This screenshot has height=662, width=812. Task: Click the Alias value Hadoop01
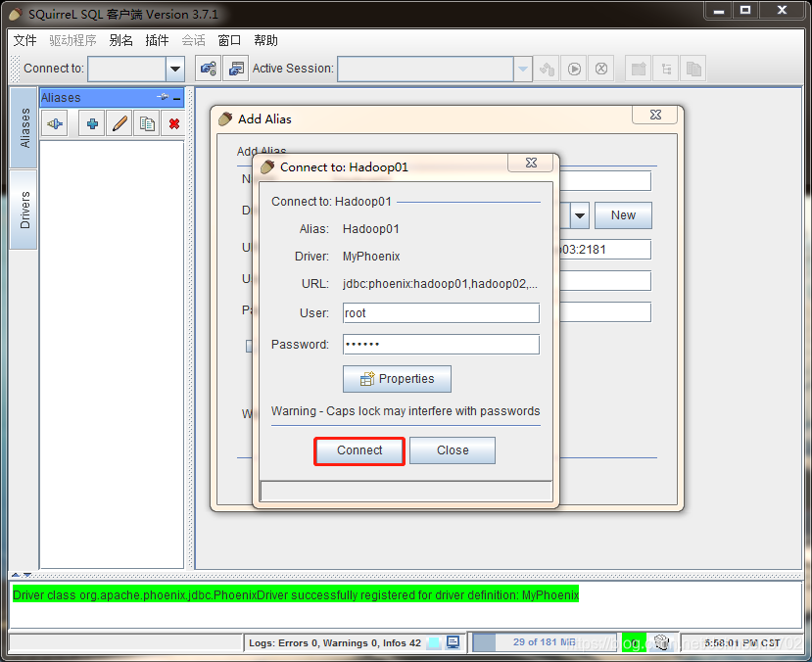[371, 229]
